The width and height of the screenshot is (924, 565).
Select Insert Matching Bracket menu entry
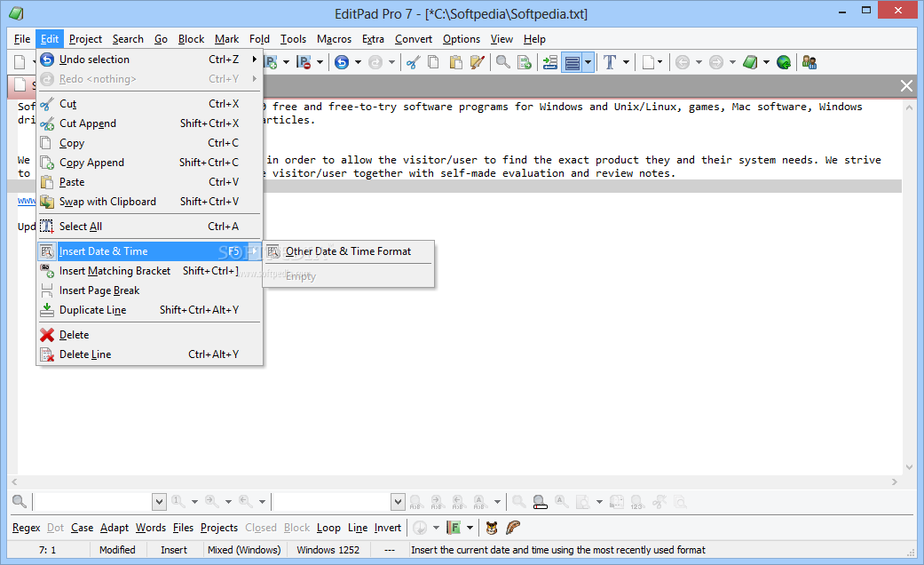pos(149,271)
